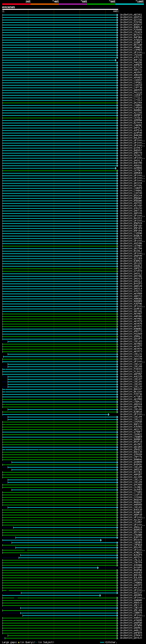The image size is (146, 644).
Task: Select the UniRef100_C5X4C8 label
Action: pos(131,32)
